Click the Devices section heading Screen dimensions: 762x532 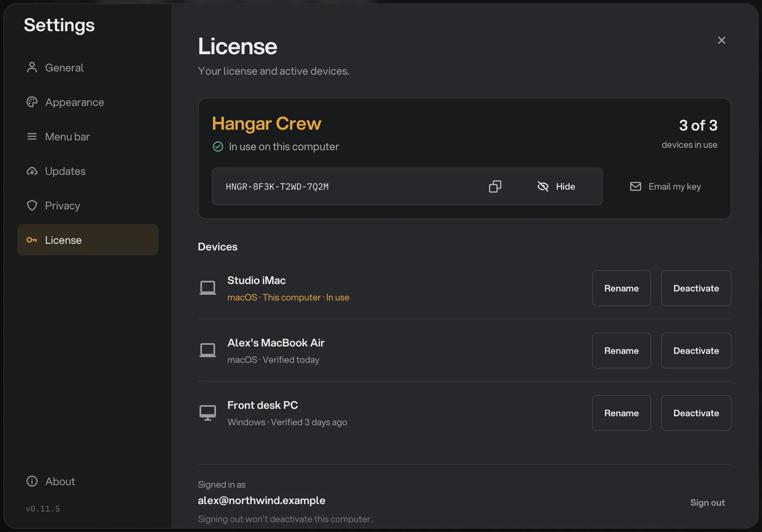click(x=218, y=247)
